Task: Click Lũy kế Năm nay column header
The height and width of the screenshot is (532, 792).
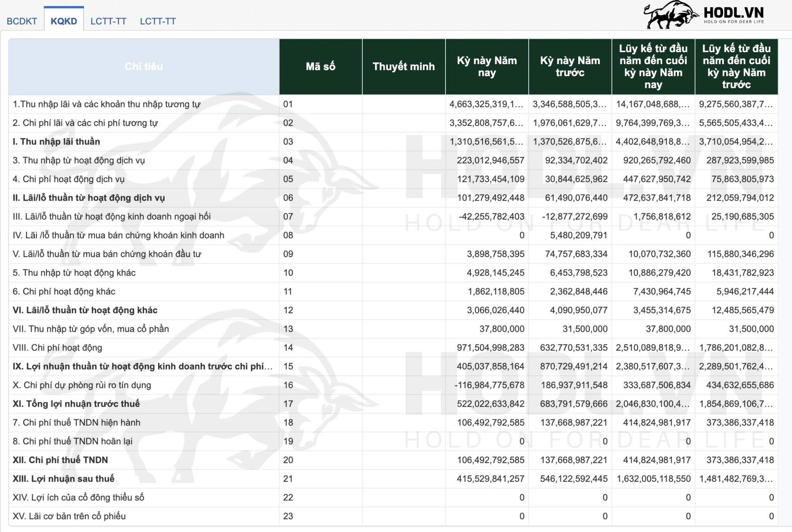Action: click(x=653, y=66)
